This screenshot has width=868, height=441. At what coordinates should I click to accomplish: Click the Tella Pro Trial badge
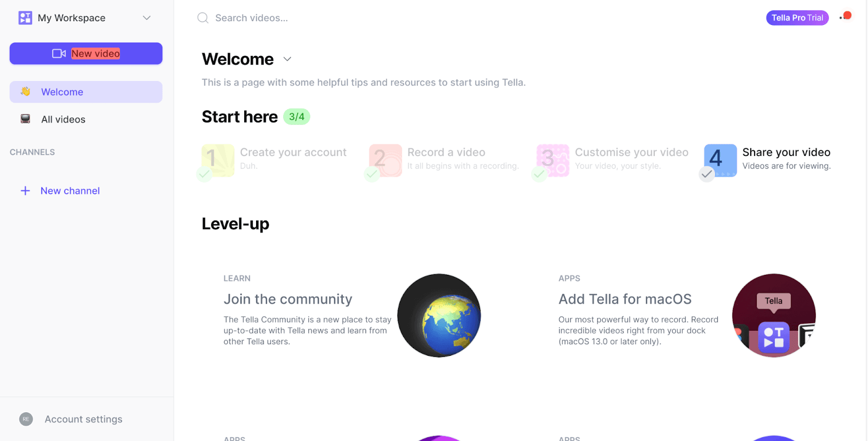(x=797, y=18)
